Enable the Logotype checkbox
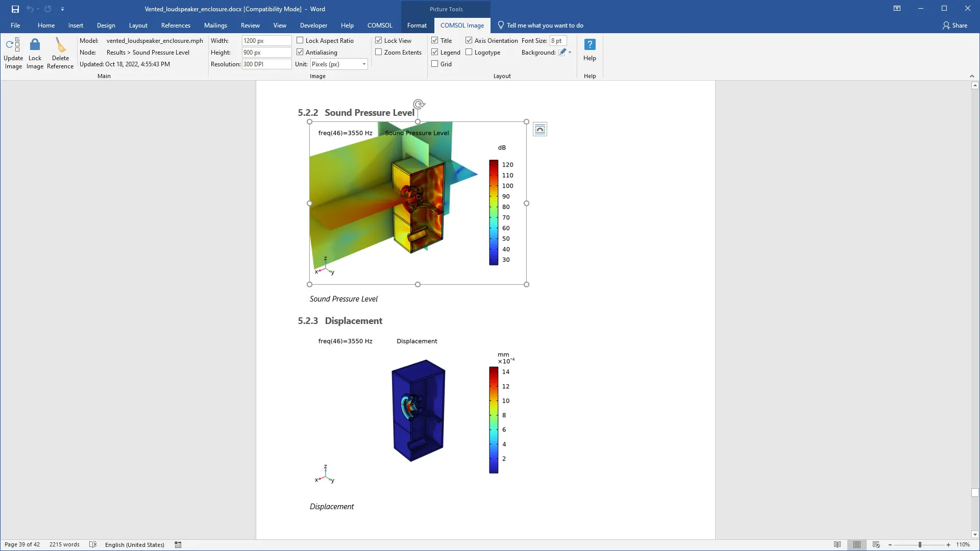 tap(469, 52)
